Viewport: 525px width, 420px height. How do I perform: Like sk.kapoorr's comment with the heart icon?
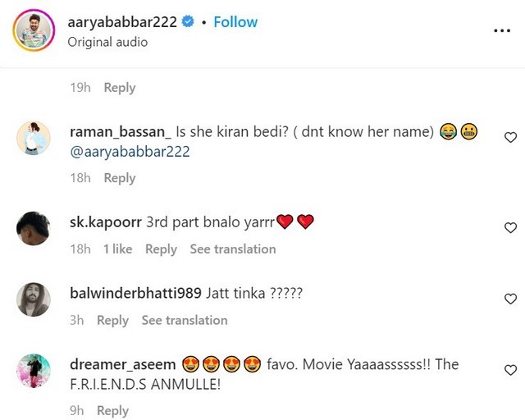(510, 227)
